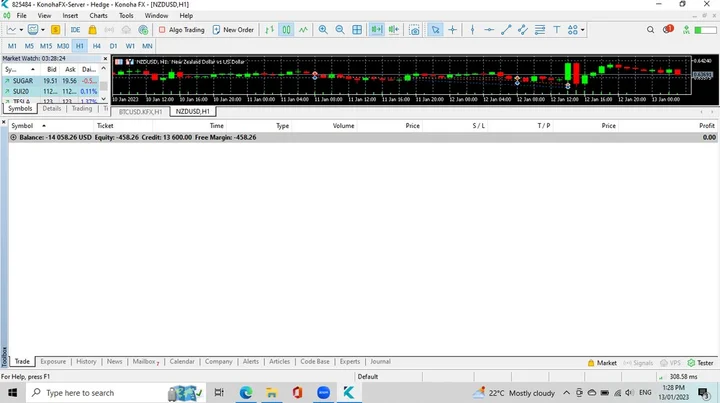Image resolution: width=720 pixels, height=403 pixels.
Task: Open the yellow Market bag icon
Action: tap(92, 30)
